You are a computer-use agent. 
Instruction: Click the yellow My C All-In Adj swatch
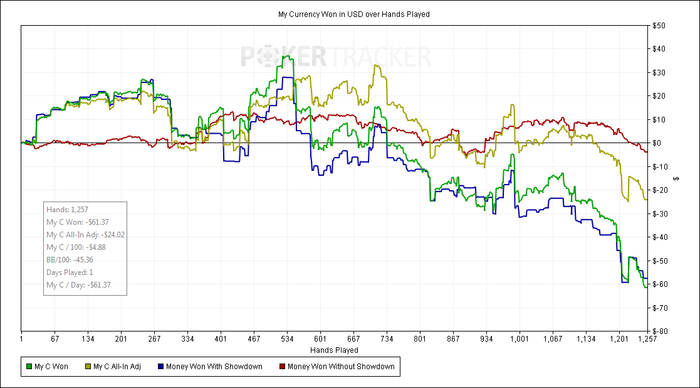(x=88, y=367)
